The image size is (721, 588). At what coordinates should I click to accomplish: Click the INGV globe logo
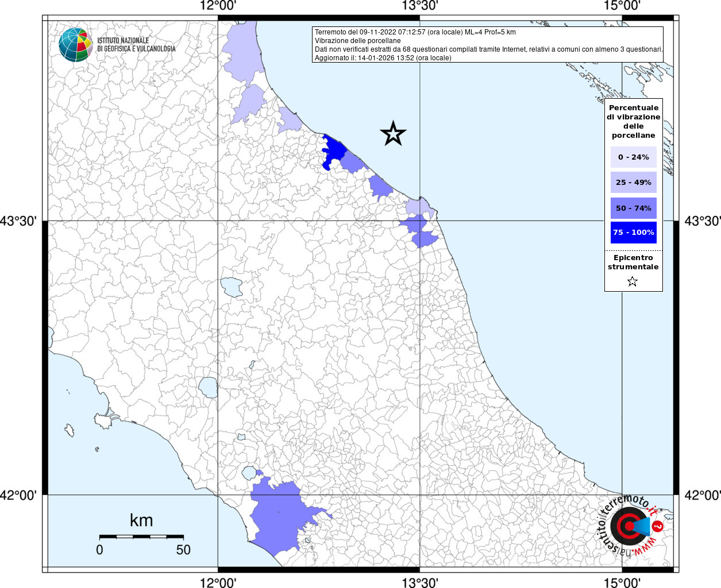75,44
